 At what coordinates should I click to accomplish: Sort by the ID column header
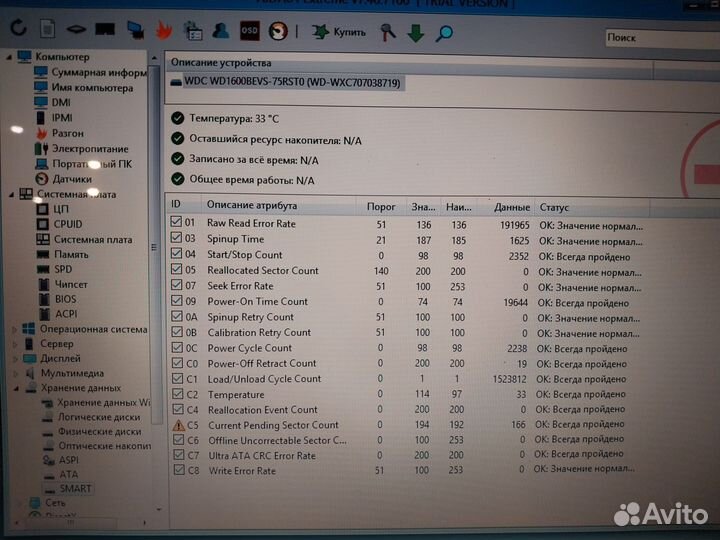tap(183, 205)
